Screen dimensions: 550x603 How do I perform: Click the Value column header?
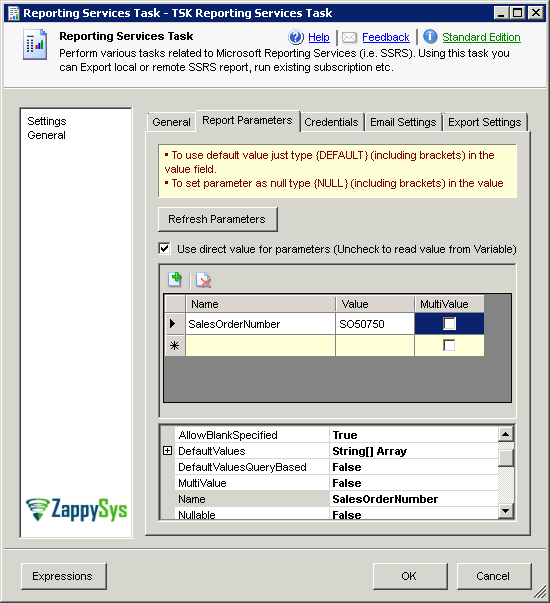pos(375,304)
